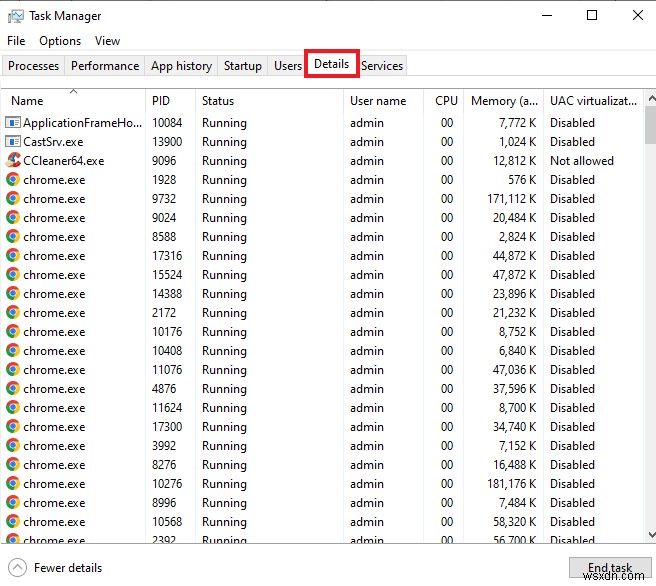Switch to the Services tab
Image resolution: width=656 pixels, height=586 pixels.
(x=382, y=66)
